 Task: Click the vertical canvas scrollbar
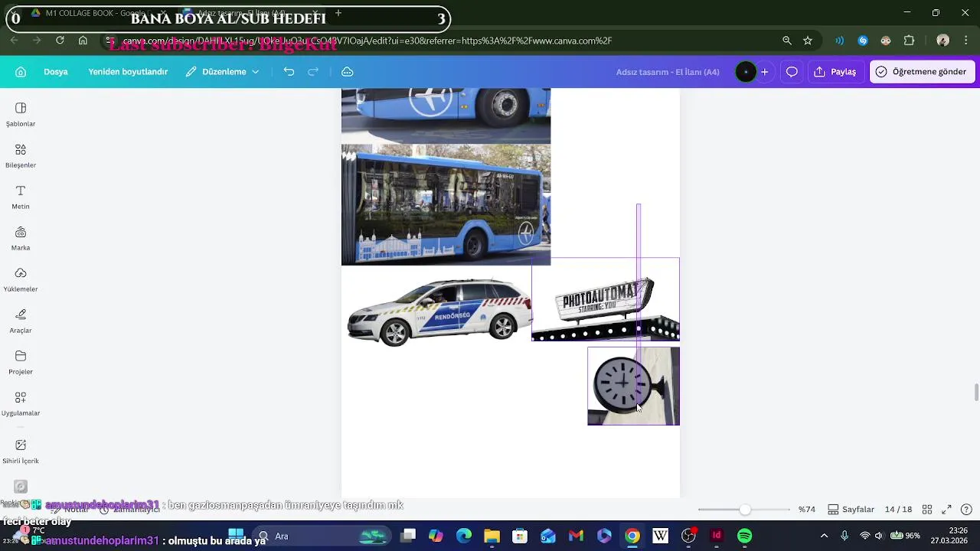[976, 392]
